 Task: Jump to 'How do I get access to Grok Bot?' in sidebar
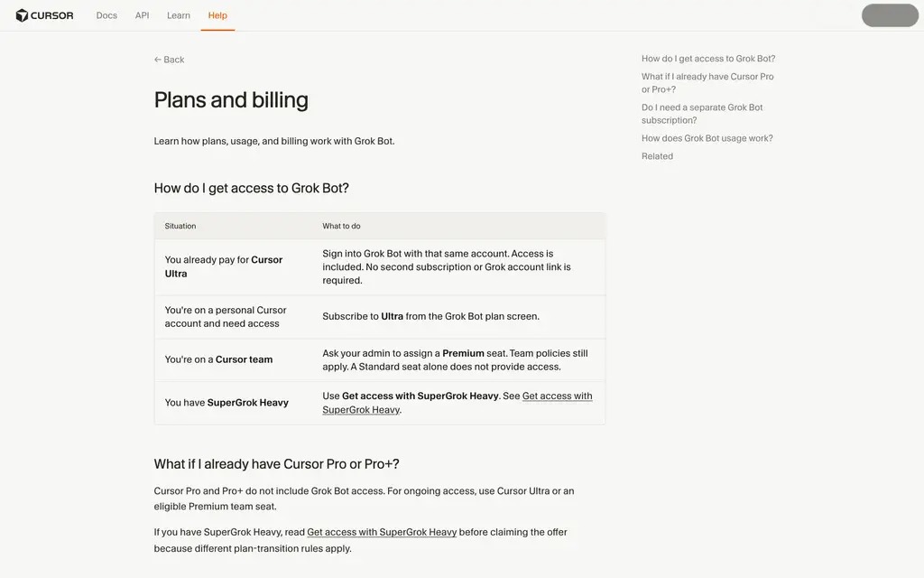[708, 59]
